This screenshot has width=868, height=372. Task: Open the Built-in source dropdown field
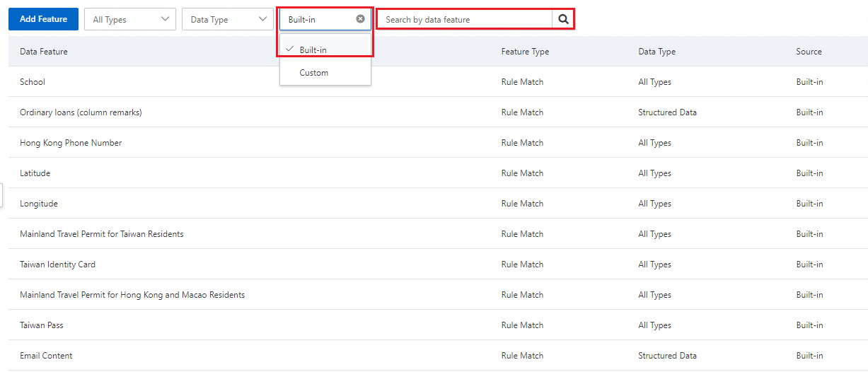click(318, 20)
